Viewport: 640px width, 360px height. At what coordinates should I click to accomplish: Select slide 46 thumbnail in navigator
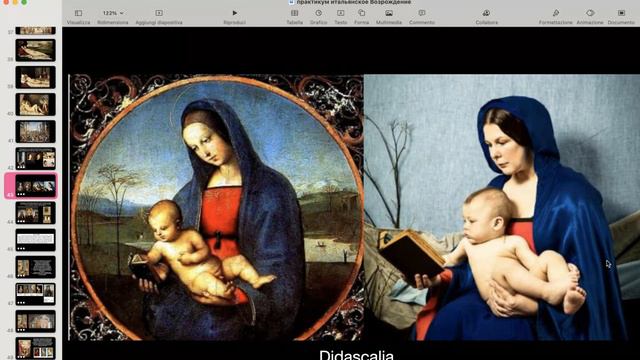coord(36,267)
